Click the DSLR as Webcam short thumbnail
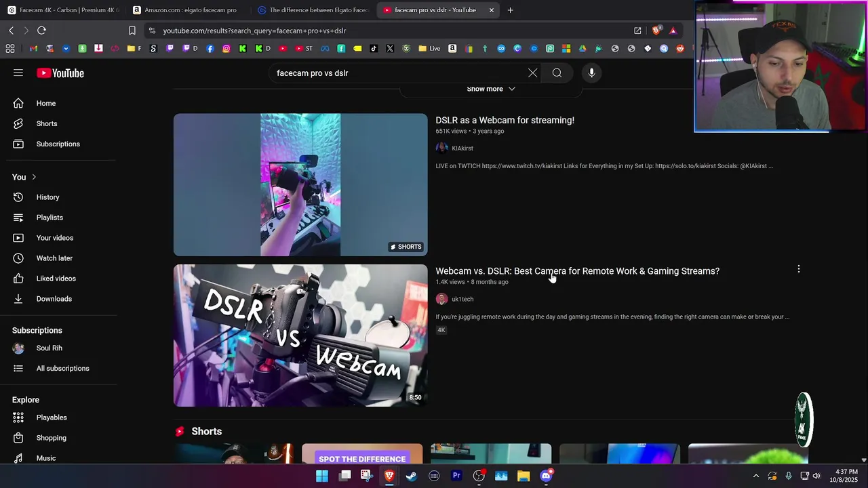Image resolution: width=868 pixels, height=488 pixels. click(300, 184)
